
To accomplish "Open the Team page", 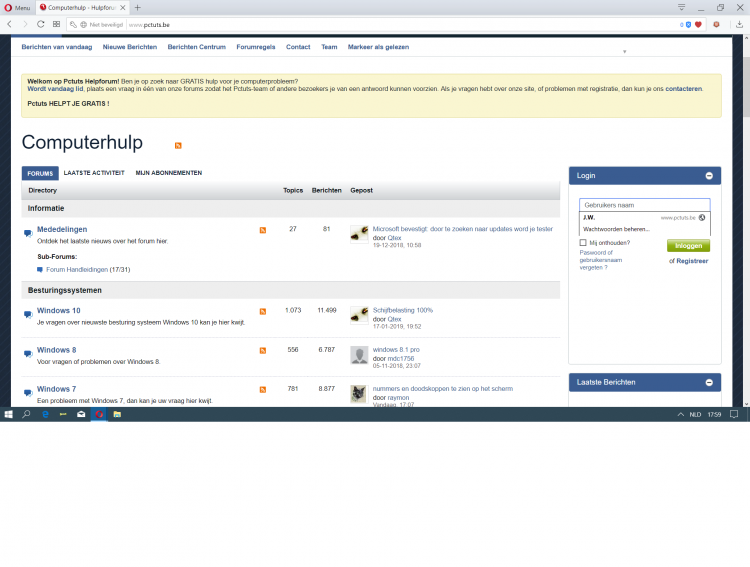I will tap(329, 47).
